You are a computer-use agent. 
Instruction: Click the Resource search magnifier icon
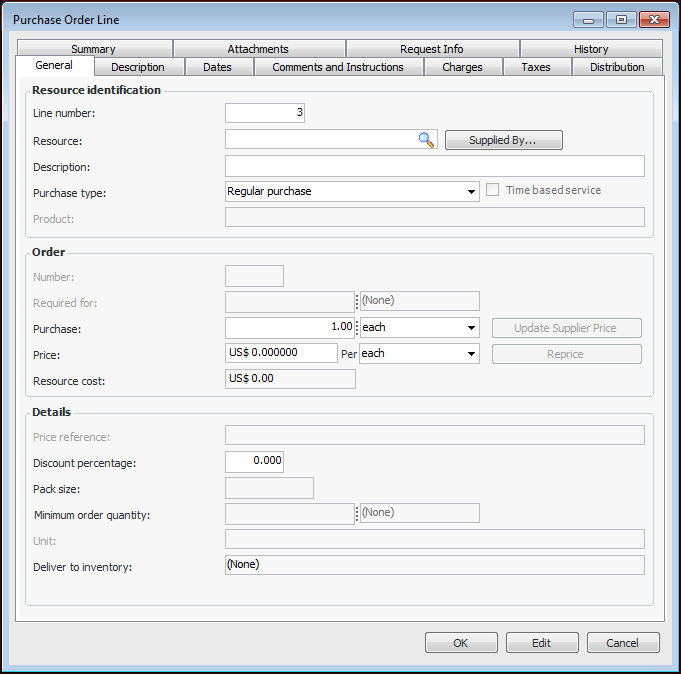(x=426, y=140)
